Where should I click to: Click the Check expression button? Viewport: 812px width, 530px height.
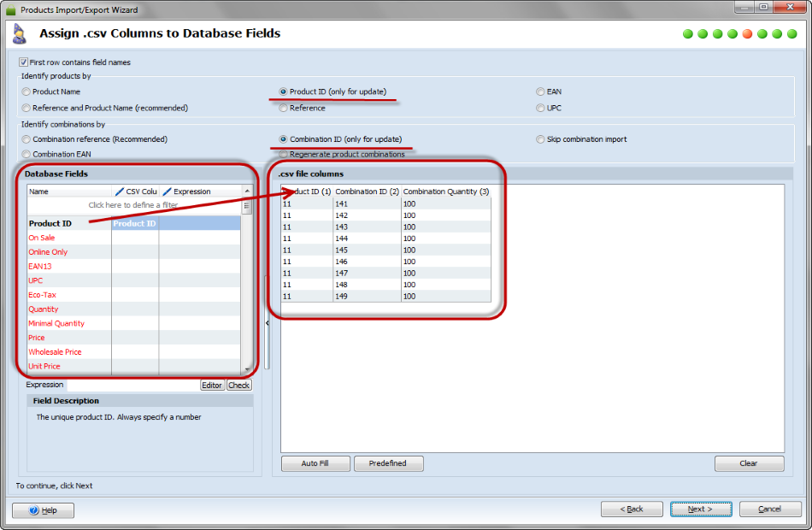239,386
